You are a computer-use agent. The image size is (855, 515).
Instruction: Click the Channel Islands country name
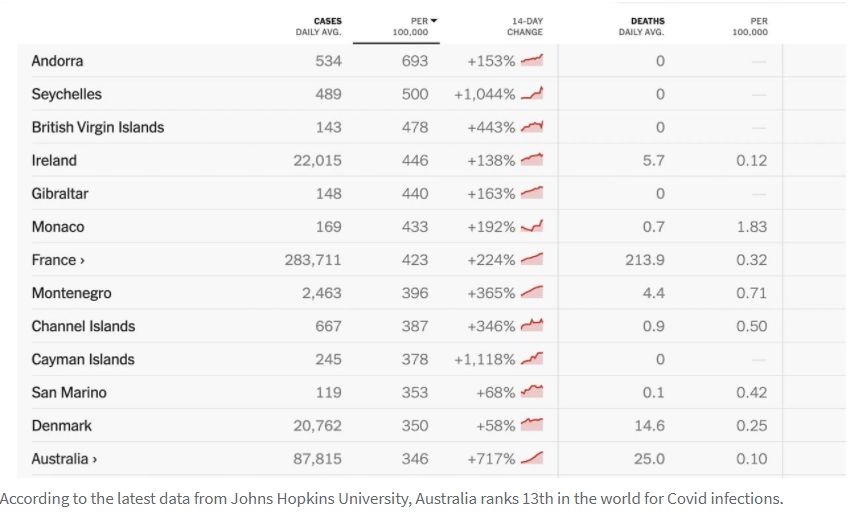(x=83, y=326)
